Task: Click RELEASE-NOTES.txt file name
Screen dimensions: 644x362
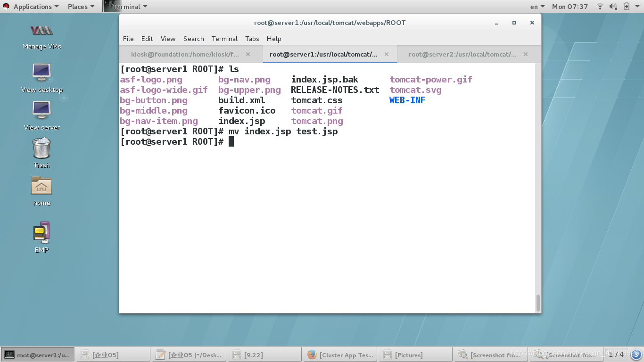Action: click(x=335, y=90)
